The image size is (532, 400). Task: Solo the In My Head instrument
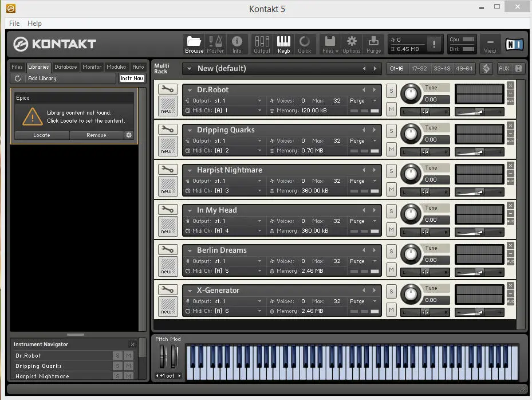[x=391, y=211]
